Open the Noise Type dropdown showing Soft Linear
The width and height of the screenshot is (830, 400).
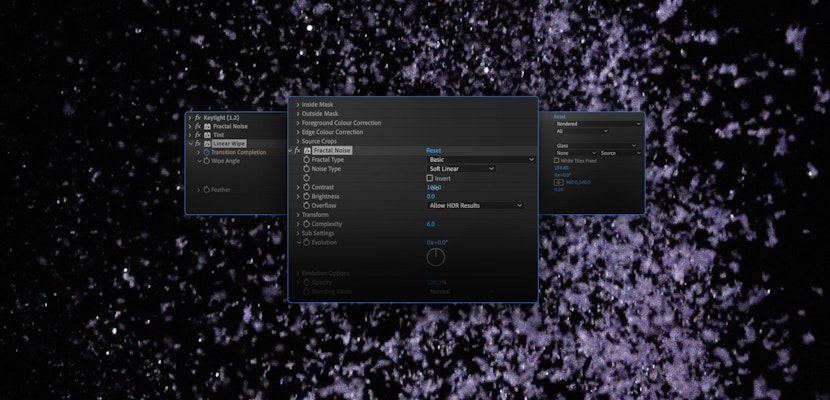click(x=461, y=169)
